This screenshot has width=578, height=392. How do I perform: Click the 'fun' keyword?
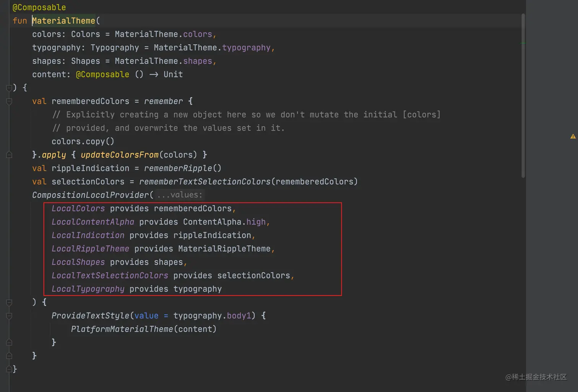coord(20,21)
